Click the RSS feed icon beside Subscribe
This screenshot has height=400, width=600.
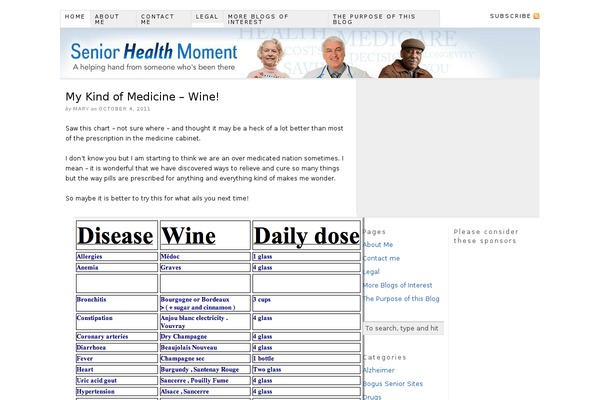(x=536, y=16)
